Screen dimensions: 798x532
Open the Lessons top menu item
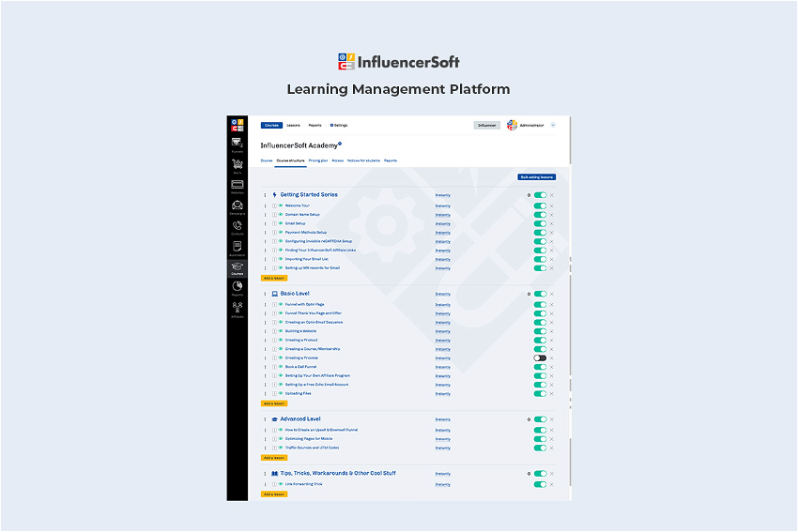tap(294, 125)
